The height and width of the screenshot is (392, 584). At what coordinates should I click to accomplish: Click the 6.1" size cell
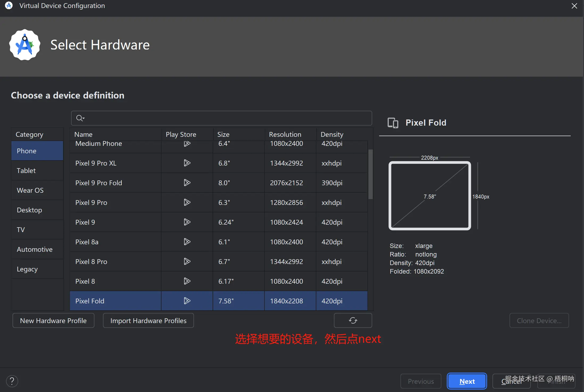(x=239, y=242)
